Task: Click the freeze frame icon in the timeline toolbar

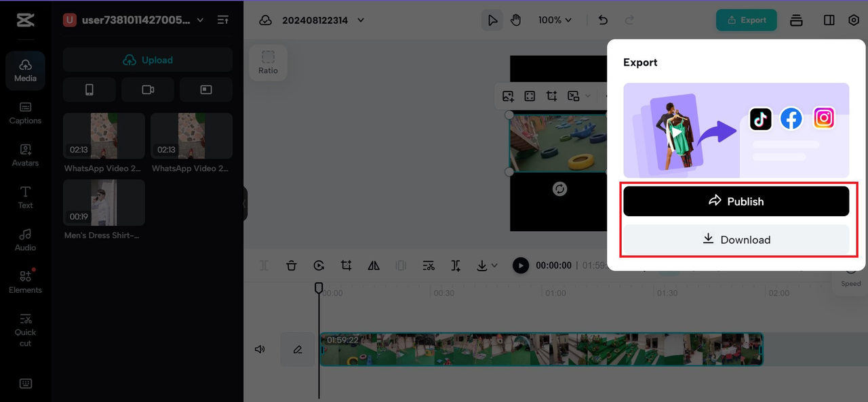Action: 401,266
